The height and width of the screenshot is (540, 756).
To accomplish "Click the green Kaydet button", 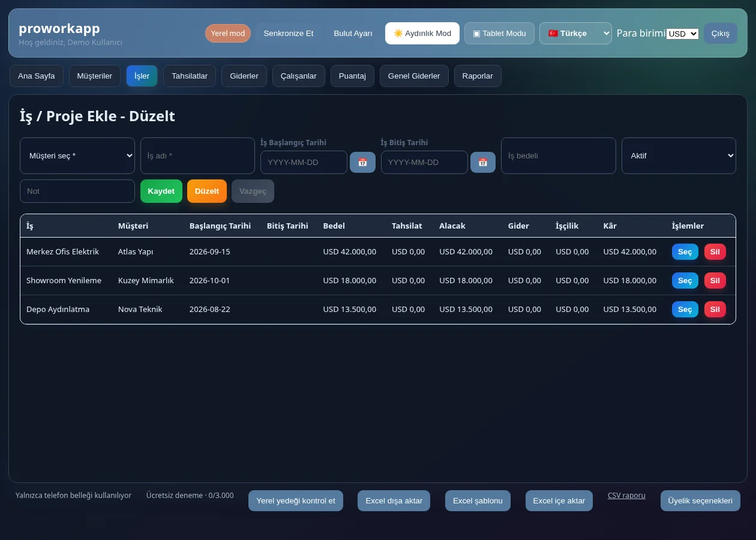I will pos(161,191).
